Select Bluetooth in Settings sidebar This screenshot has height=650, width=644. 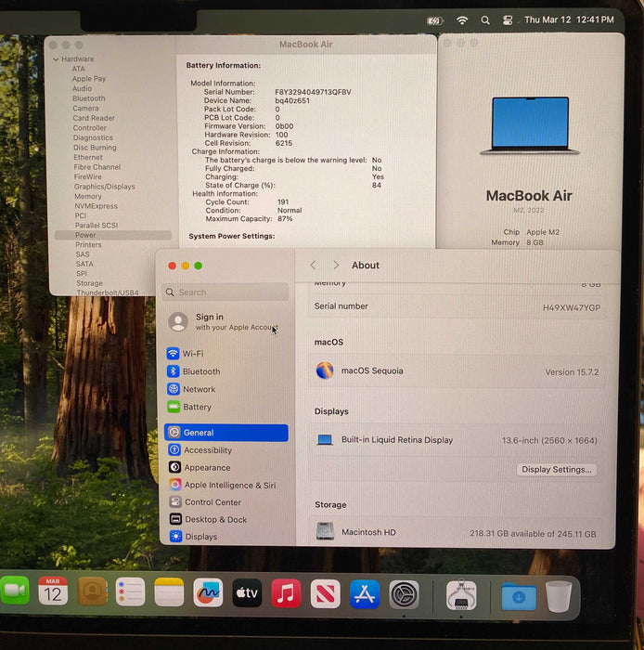[x=226, y=371]
